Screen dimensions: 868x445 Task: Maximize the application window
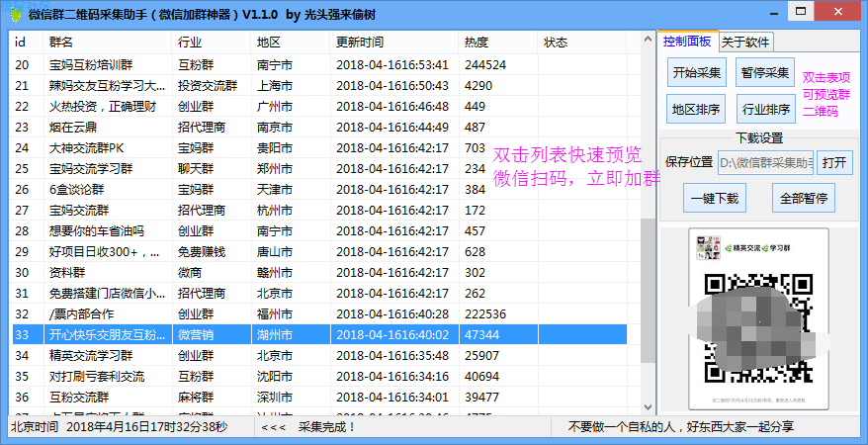point(801,11)
